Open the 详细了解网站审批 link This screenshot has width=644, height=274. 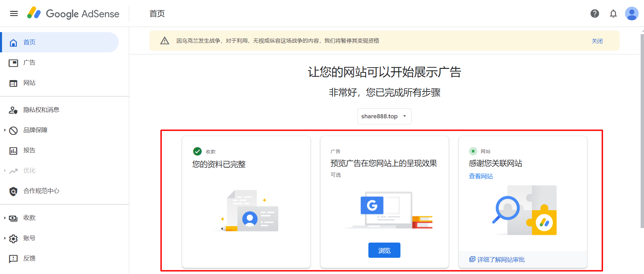501,259
